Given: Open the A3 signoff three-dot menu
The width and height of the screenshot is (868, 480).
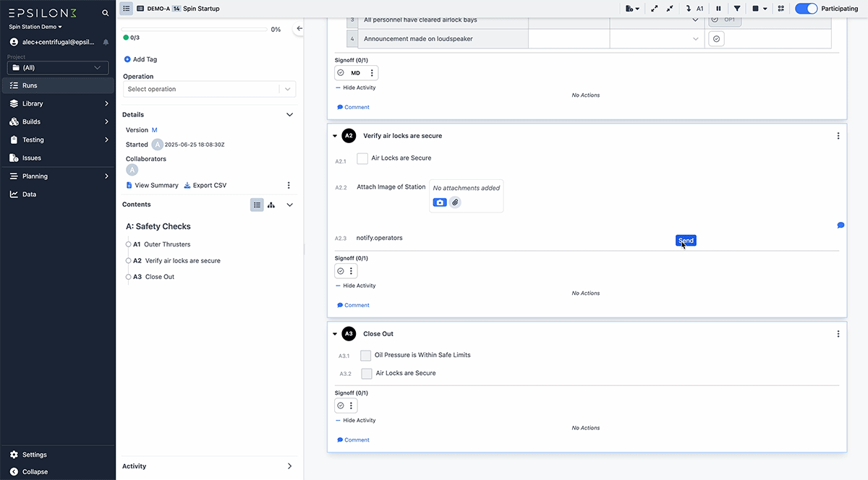Looking at the screenshot, I should click(x=352, y=406).
